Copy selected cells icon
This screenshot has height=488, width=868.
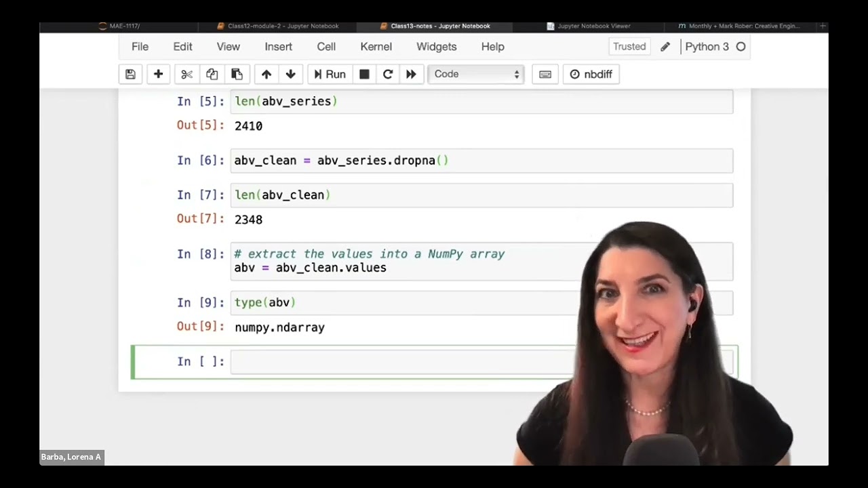click(x=212, y=74)
